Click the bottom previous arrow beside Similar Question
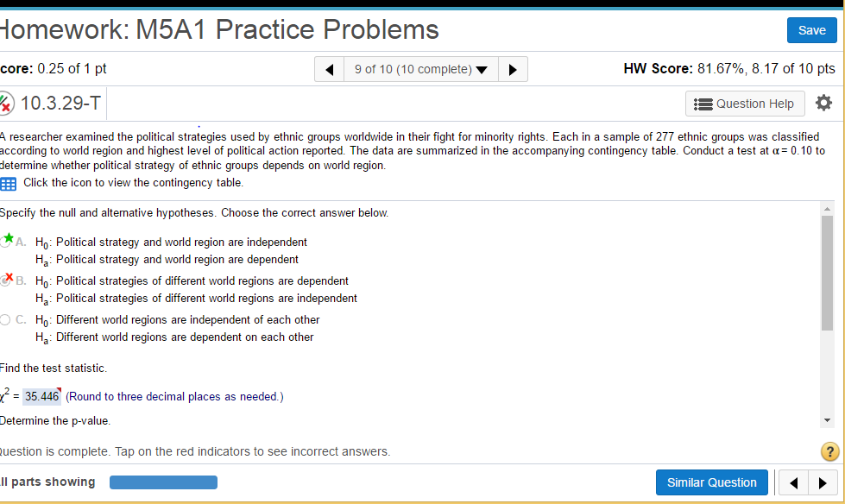 792,482
